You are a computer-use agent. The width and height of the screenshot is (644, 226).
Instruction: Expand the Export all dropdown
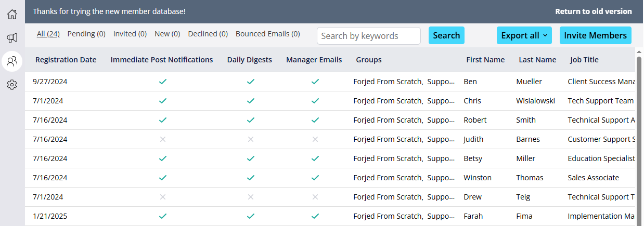pos(524,35)
